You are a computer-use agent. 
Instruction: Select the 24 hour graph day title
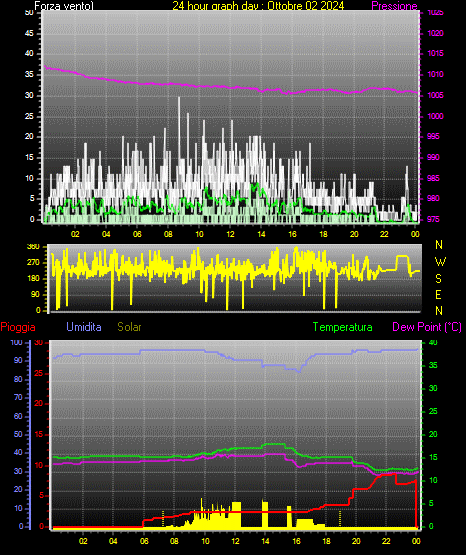(258, 6)
